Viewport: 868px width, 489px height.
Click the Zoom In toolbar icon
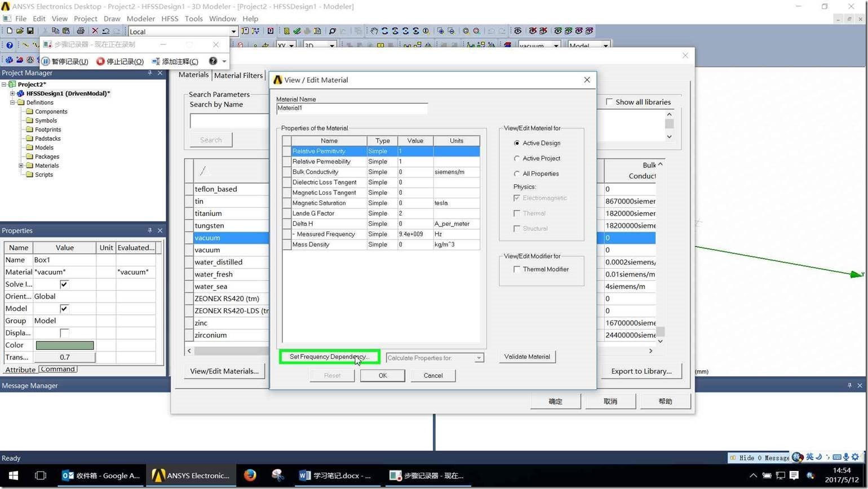[441, 31]
